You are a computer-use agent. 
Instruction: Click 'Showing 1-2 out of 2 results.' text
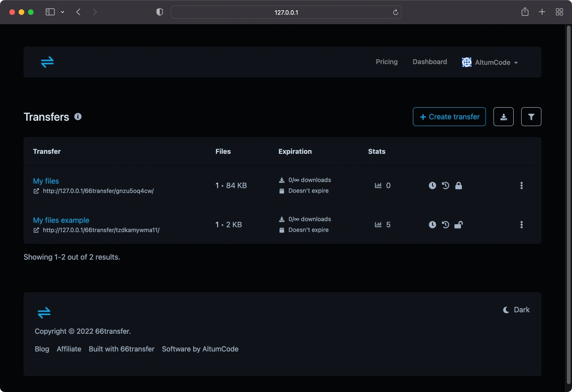72,257
